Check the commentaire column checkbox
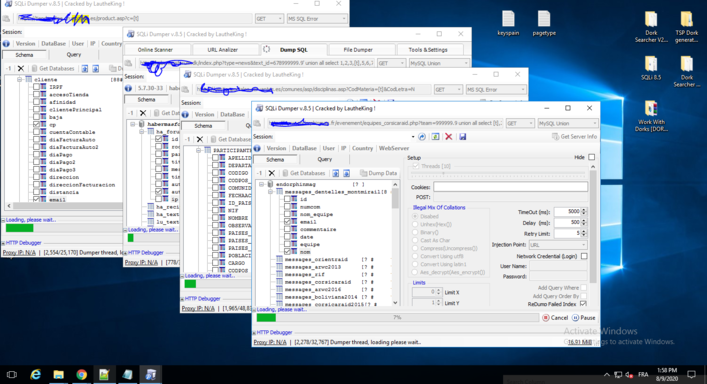Image resolution: width=707 pixels, height=384 pixels. tap(287, 229)
